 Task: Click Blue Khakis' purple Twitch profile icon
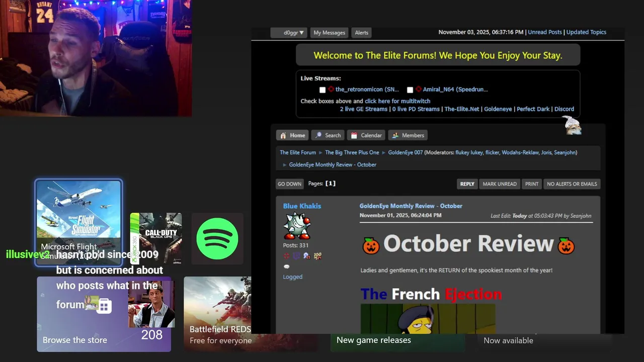coord(296,256)
